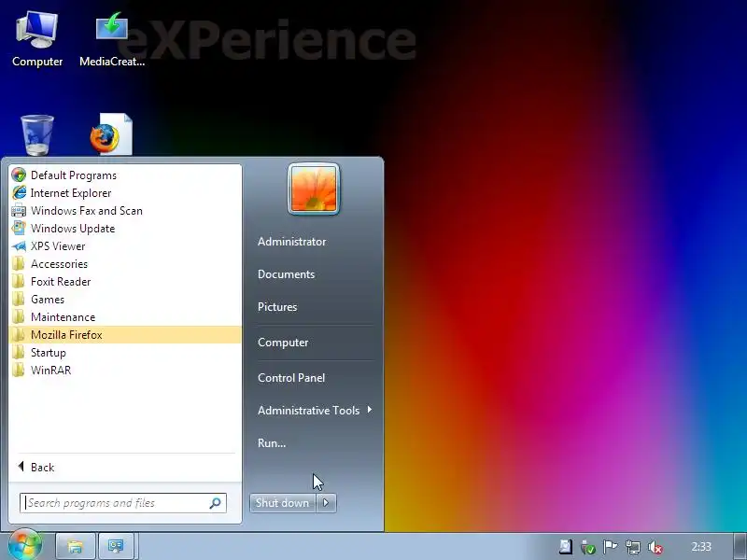
Task: Open the Shut down options arrow
Action: point(326,503)
